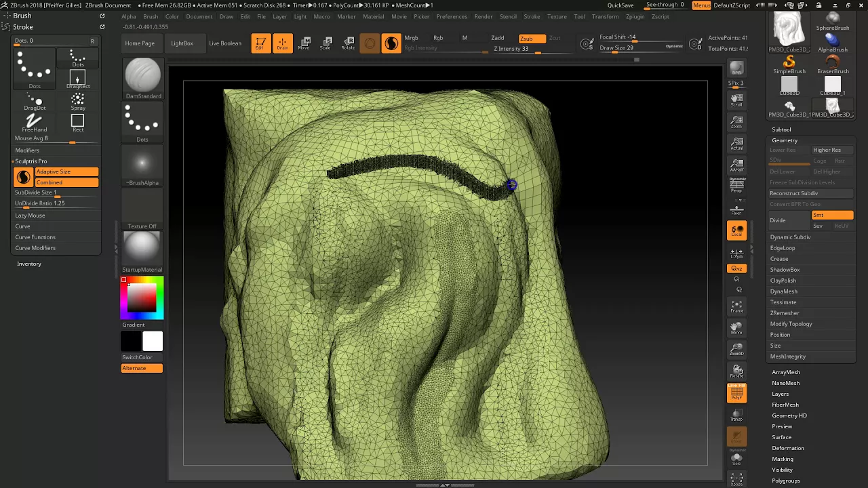The image size is (868, 488).
Task: Open the Transform menu
Action: coord(605,16)
